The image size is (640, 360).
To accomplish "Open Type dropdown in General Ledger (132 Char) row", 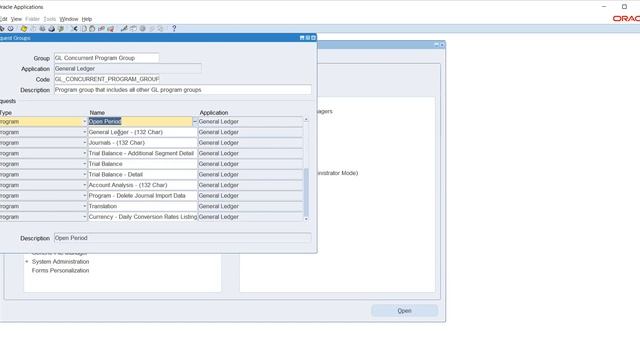I will pos(84,132).
